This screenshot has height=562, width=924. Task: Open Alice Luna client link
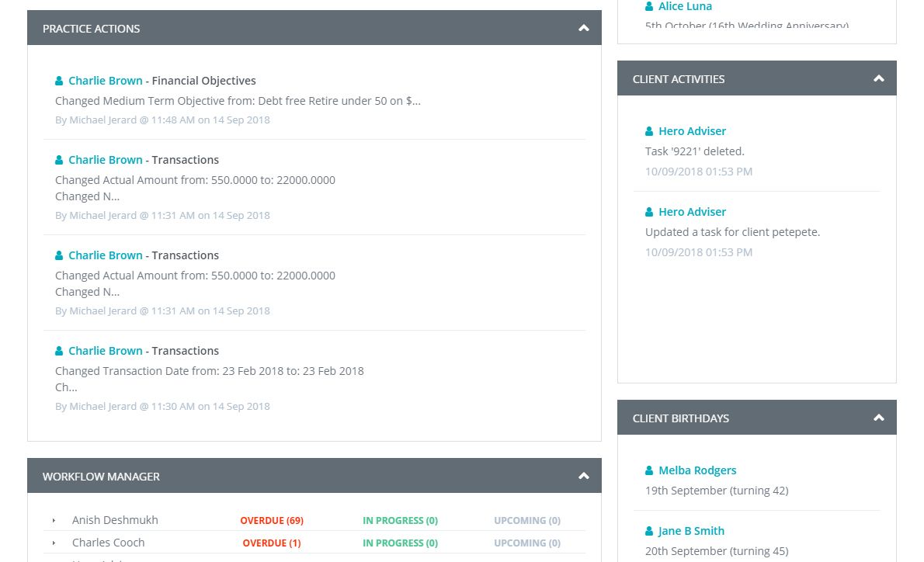click(685, 6)
